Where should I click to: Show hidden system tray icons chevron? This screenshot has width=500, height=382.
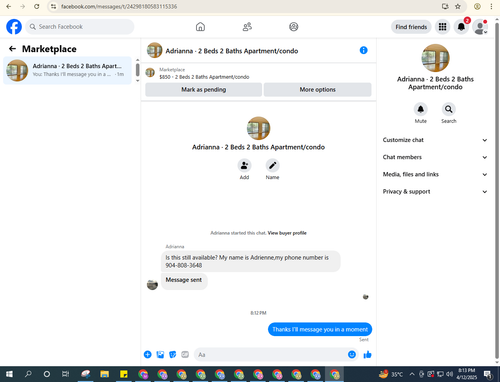click(x=412, y=374)
